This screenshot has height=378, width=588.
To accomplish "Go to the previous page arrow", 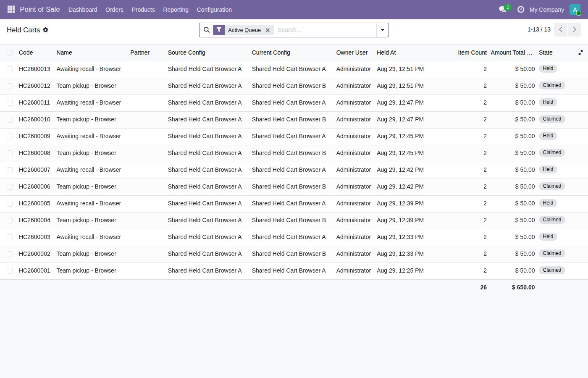I will click(561, 30).
